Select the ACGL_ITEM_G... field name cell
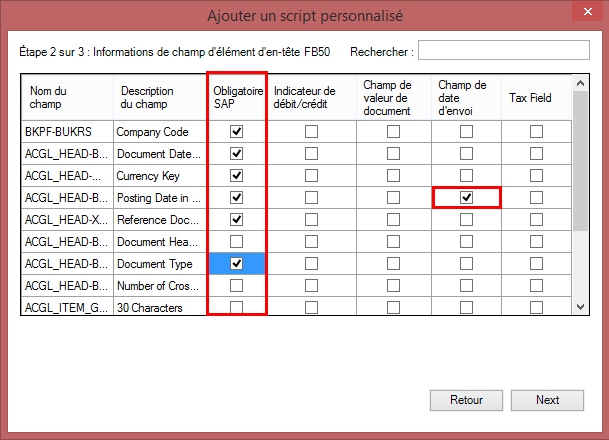 pos(67,306)
